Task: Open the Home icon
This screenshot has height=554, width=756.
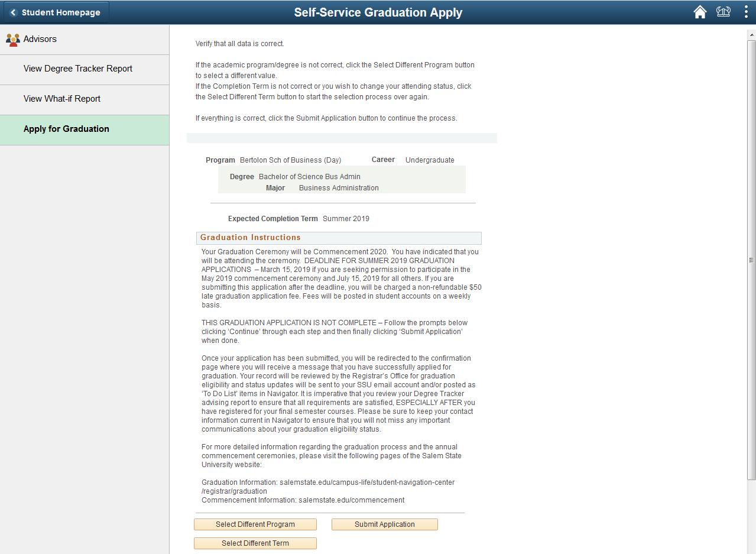Action: (x=700, y=12)
